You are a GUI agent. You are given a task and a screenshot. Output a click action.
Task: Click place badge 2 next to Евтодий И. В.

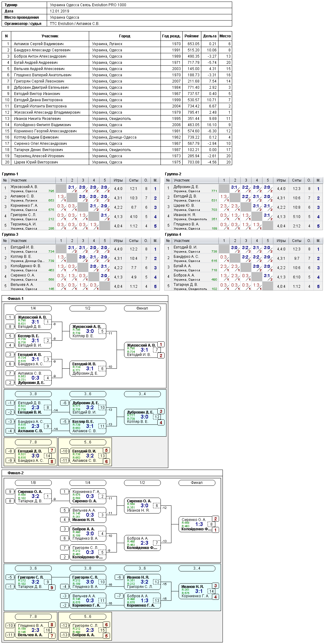coord(161,356)
